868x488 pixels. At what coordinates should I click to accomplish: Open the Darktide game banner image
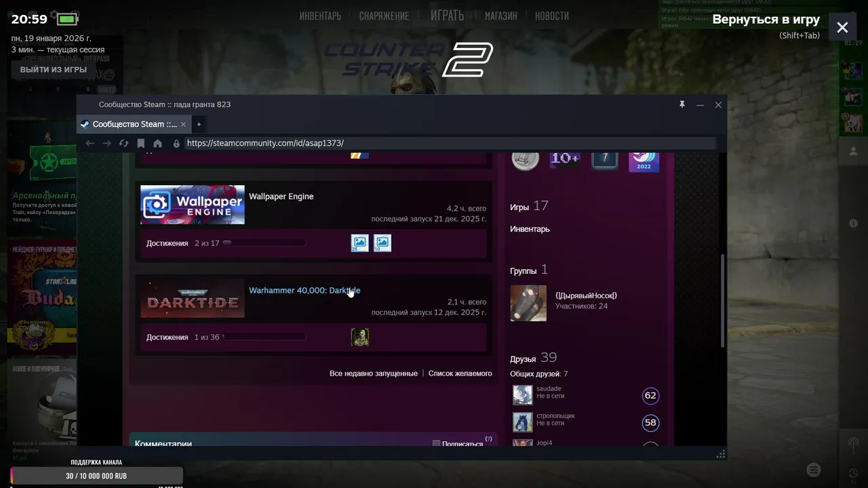pyautogui.click(x=193, y=298)
